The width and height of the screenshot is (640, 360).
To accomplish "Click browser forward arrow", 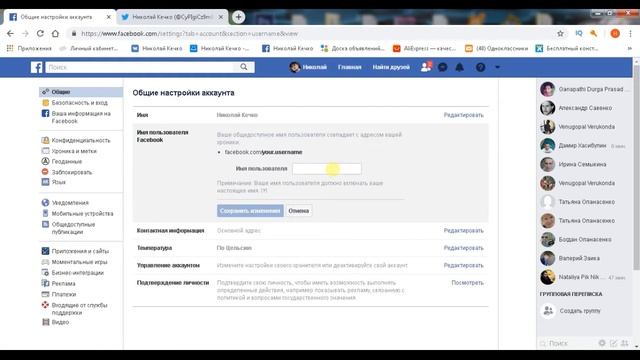I will pos(25,33).
